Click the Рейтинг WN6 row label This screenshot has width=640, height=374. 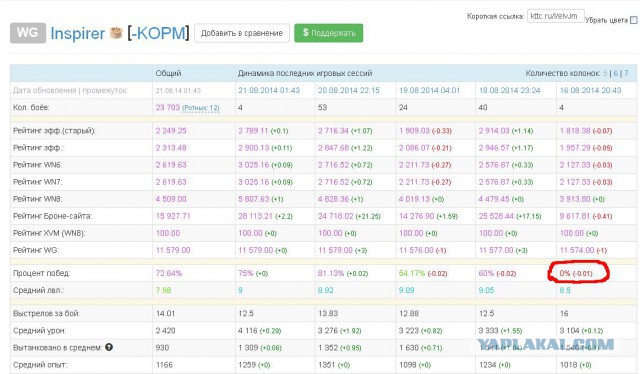point(38,165)
